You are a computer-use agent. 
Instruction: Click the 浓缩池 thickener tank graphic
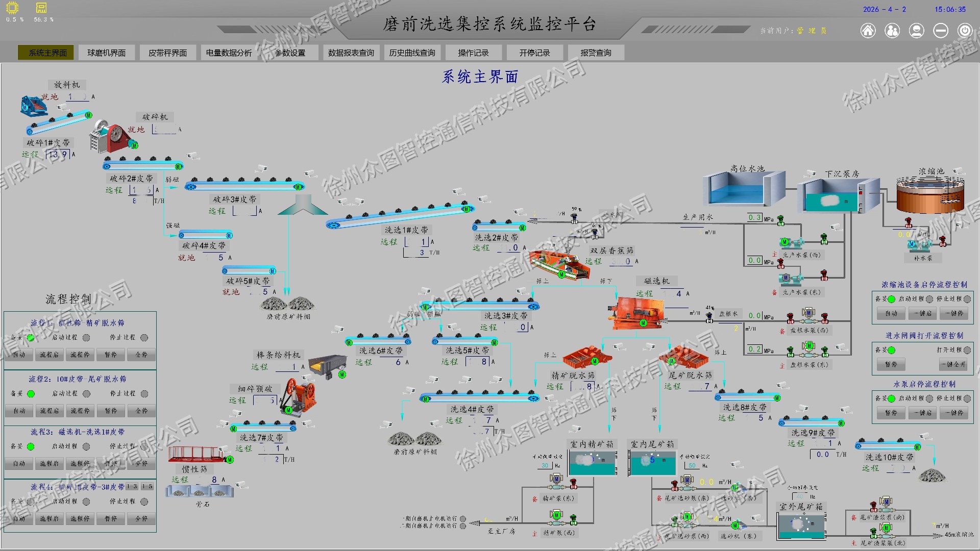(x=930, y=194)
